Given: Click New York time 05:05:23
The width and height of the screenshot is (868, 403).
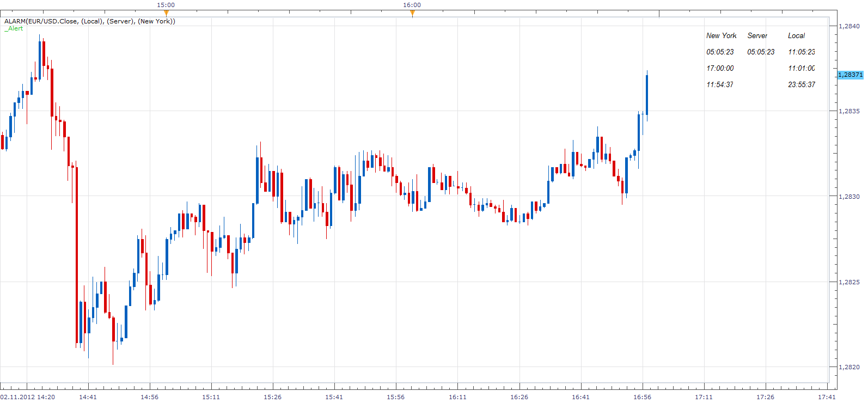Looking at the screenshot, I should pyautogui.click(x=720, y=52).
